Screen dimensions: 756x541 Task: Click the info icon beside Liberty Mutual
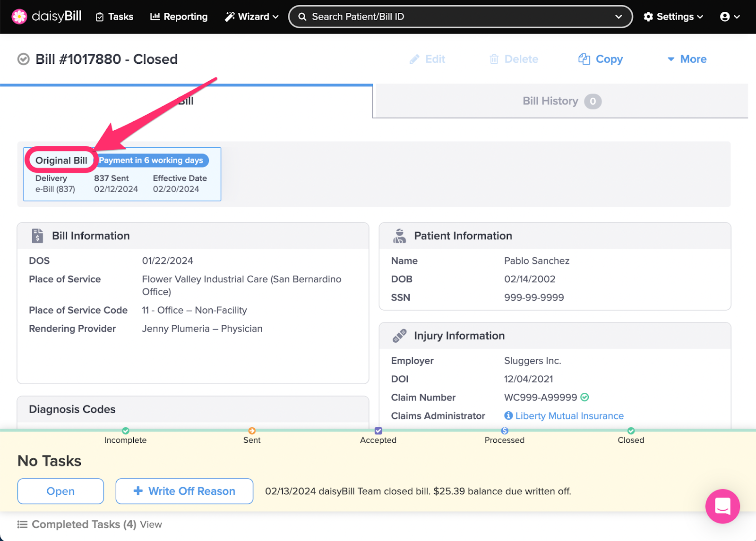508,415
